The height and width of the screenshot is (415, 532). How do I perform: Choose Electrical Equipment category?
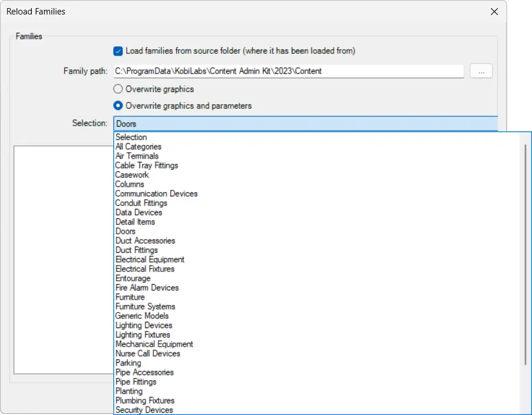click(x=149, y=259)
